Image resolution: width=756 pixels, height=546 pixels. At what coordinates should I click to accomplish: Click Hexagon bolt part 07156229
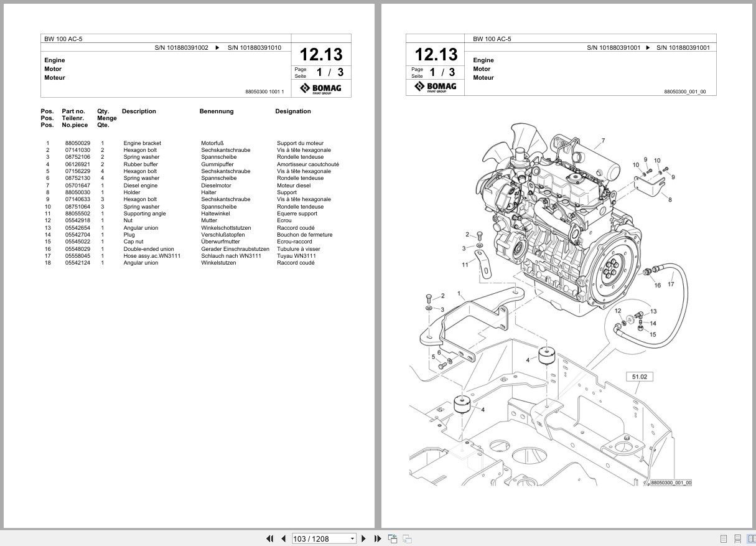click(78, 171)
